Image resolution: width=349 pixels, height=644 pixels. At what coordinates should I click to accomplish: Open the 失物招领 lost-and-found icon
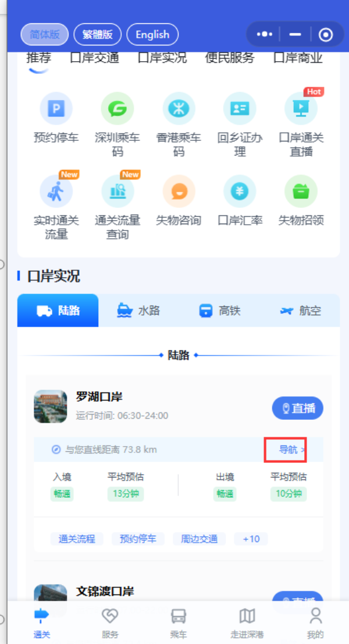pyautogui.click(x=301, y=192)
